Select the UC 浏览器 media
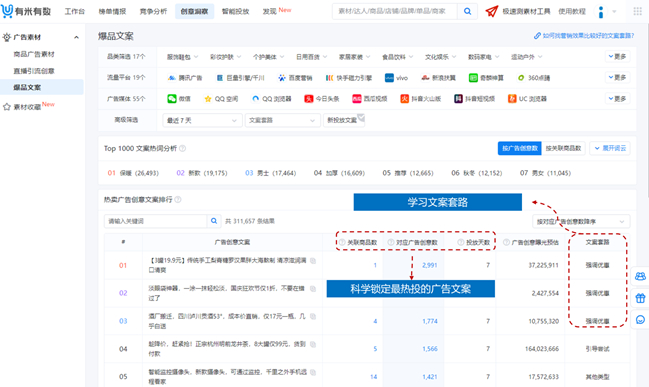 click(527, 99)
